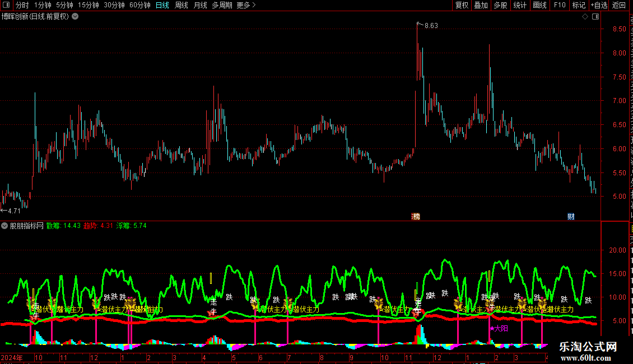Click the 标记 mark button
The width and height of the screenshot is (633, 364).
pyautogui.click(x=579, y=5)
